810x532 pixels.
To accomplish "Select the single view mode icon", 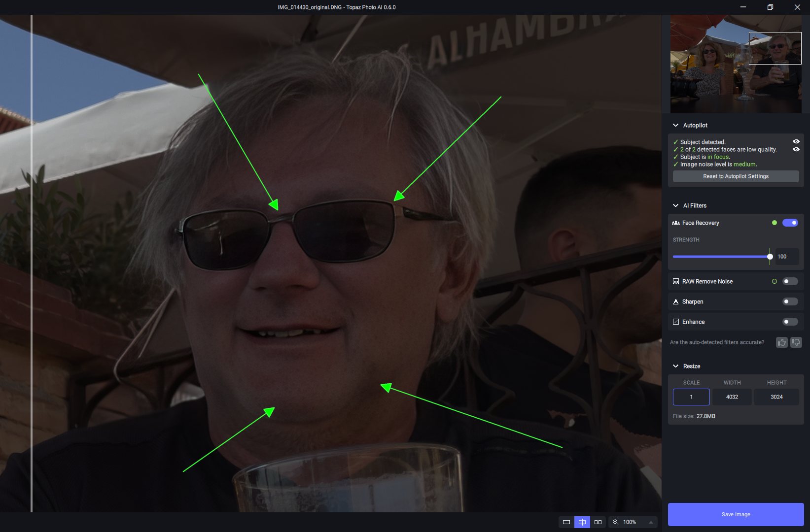I will tap(566, 522).
